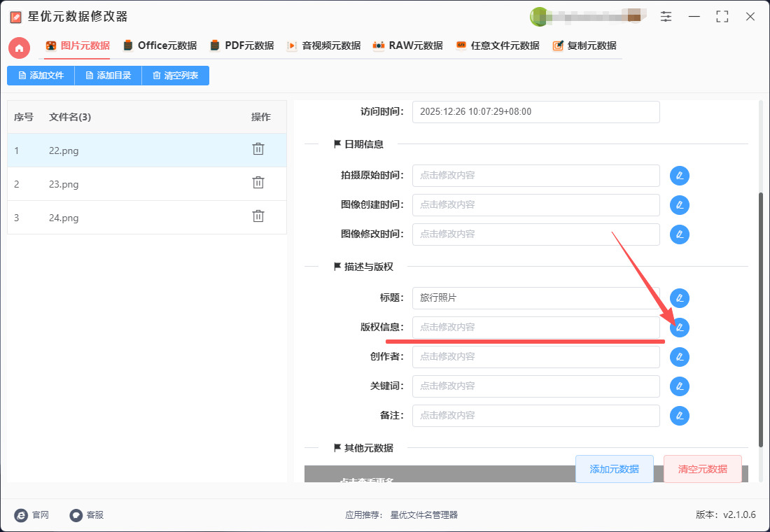
Task: Open the settings sliders icon in title bar
Action: pyautogui.click(x=666, y=17)
